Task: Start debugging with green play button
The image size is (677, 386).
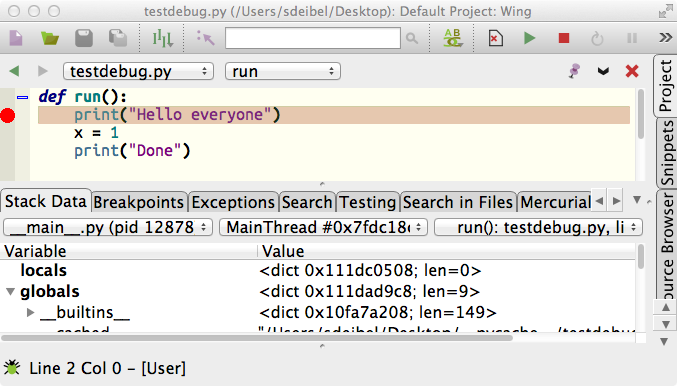Action: pos(529,38)
